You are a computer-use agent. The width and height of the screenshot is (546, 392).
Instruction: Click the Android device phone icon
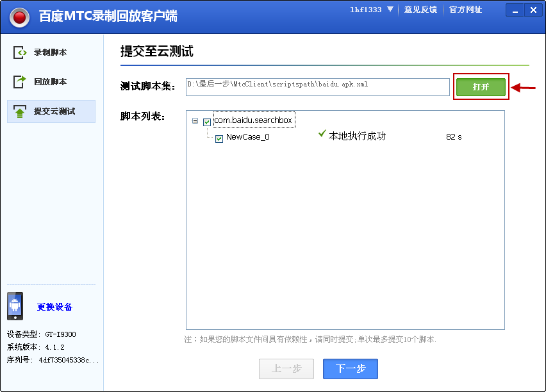15,306
